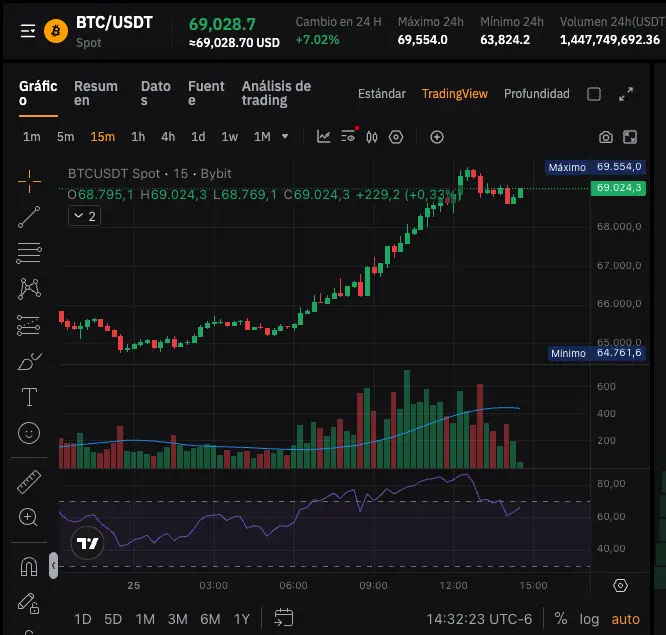Screen dimensions: 666x635
Task: Select the 15m timeframe
Action: click(x=102, y=137)
